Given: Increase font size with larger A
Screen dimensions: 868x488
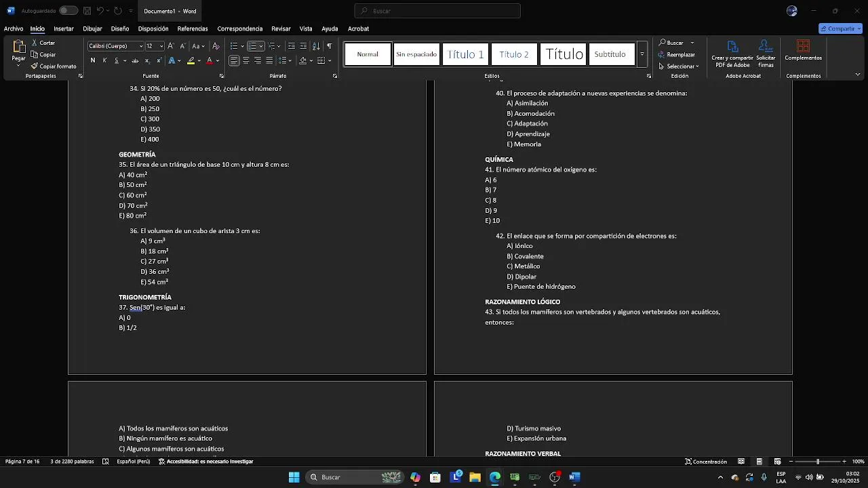Looking at the screenshot, I should click(x=171, y=46).
